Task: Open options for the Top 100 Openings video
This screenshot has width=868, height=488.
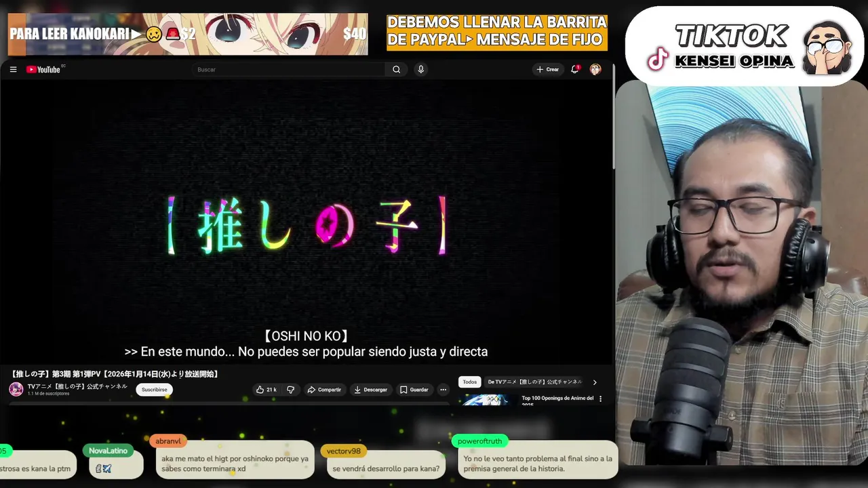Action: tap(600, 399)
